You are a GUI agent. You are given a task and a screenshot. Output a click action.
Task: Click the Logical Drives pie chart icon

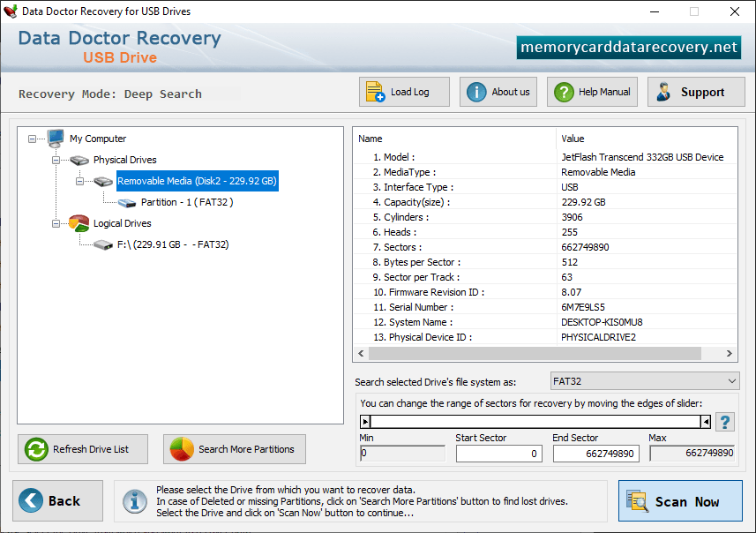click(x=79, y=223)
